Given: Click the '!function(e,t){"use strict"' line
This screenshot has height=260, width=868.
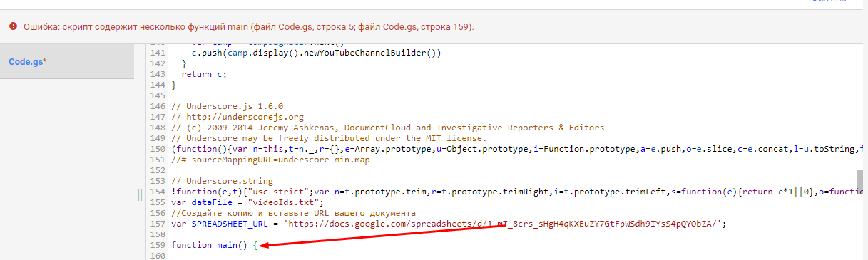Looking at the screenshot, I should (x=518, y=192).
